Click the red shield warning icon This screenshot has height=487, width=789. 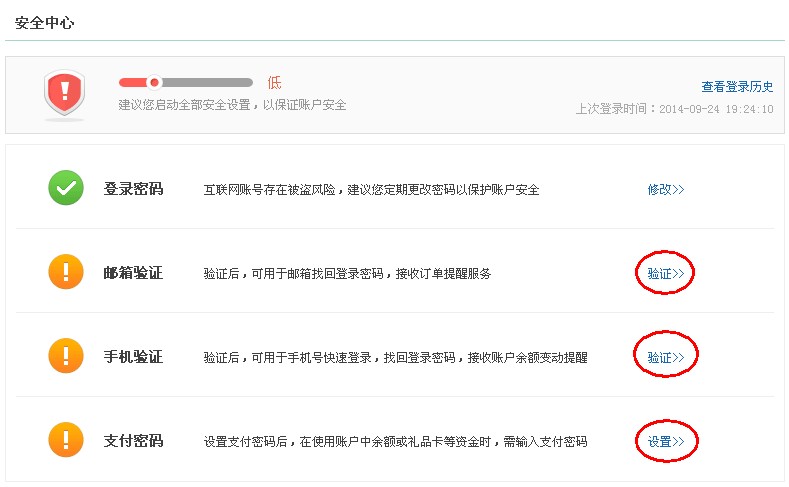[x=64, y=94]
